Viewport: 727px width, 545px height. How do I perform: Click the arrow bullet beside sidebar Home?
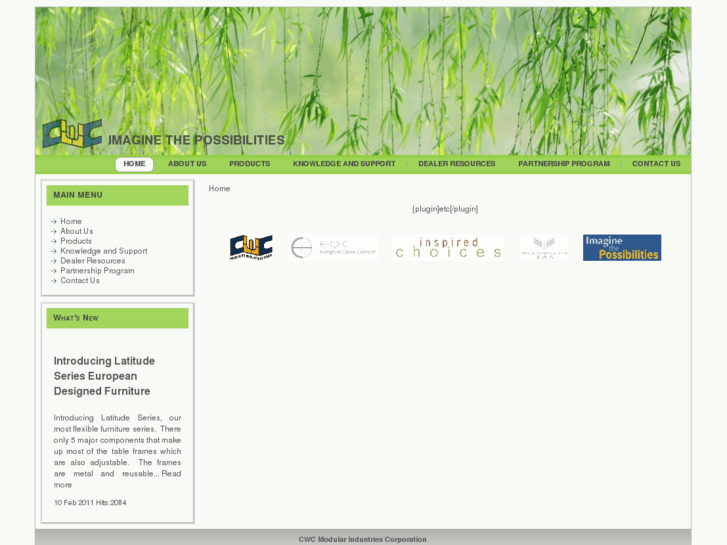pyautogui.click(x=54, y=222)
